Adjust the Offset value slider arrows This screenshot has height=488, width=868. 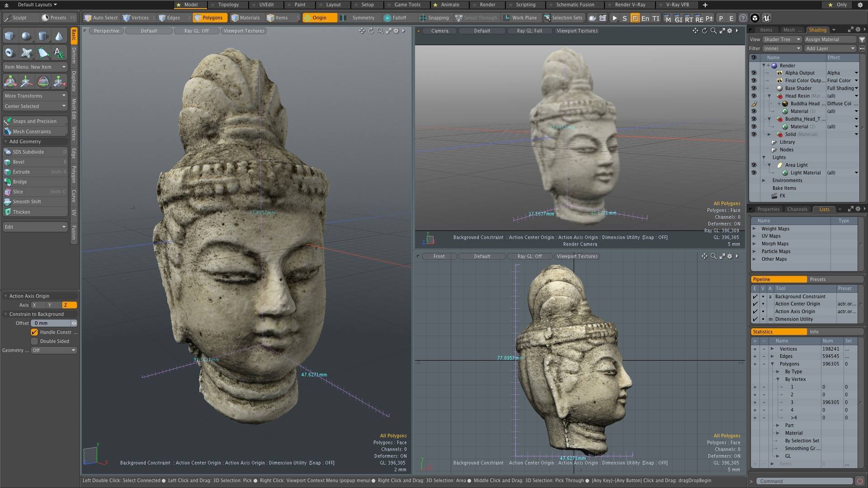point(74,323)
